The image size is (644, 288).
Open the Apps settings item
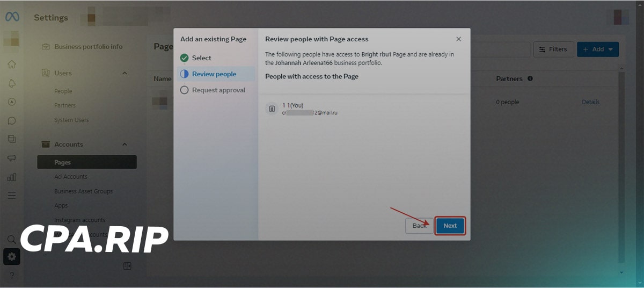[x=61, y=206]
